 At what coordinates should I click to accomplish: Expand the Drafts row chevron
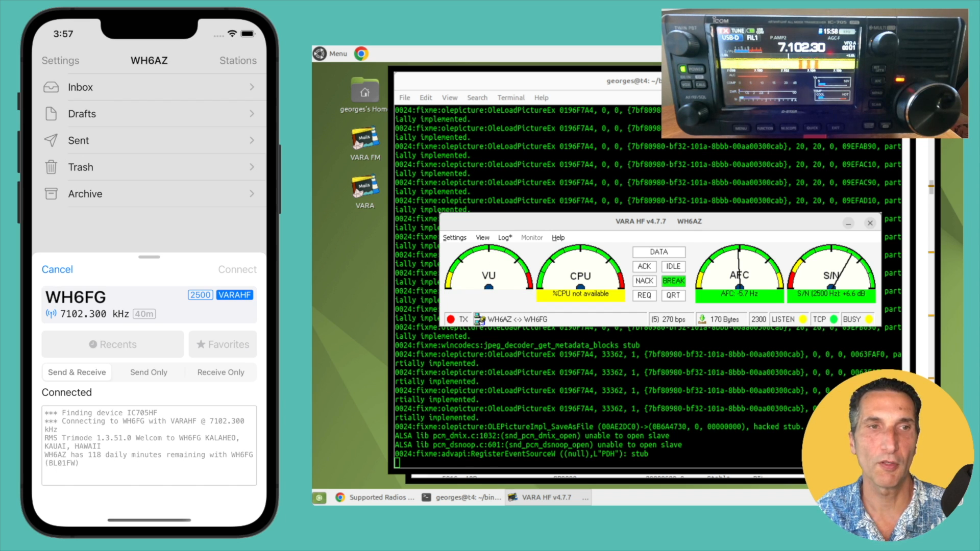tap(252, 114)
